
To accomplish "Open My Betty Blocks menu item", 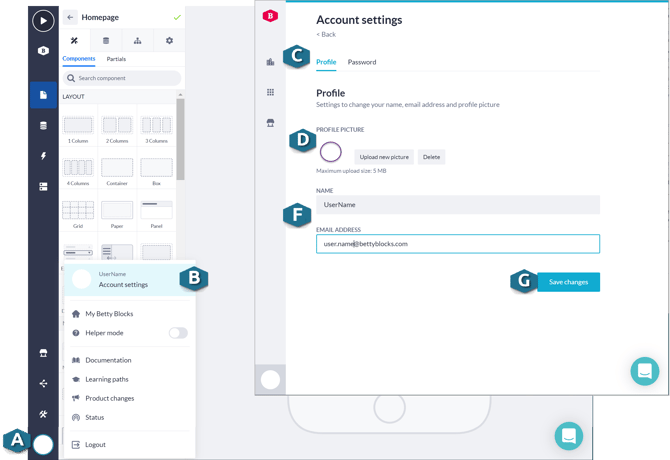I will click(x=109, y=314).
